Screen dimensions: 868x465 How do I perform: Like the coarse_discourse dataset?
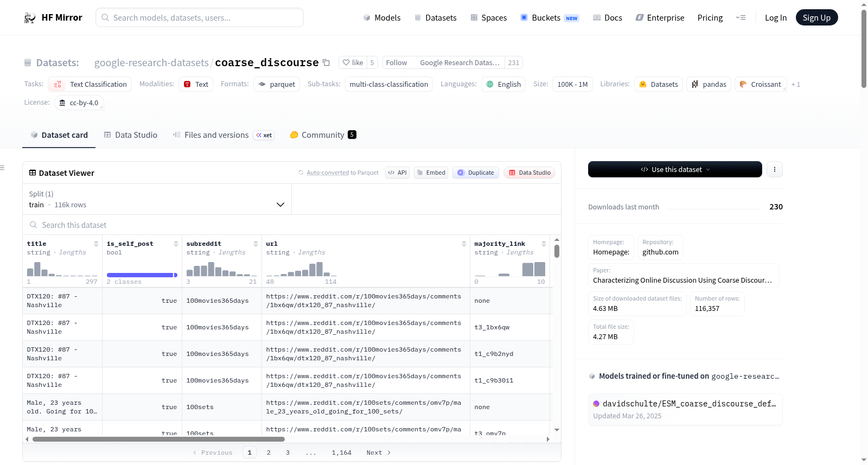(353, 62)
